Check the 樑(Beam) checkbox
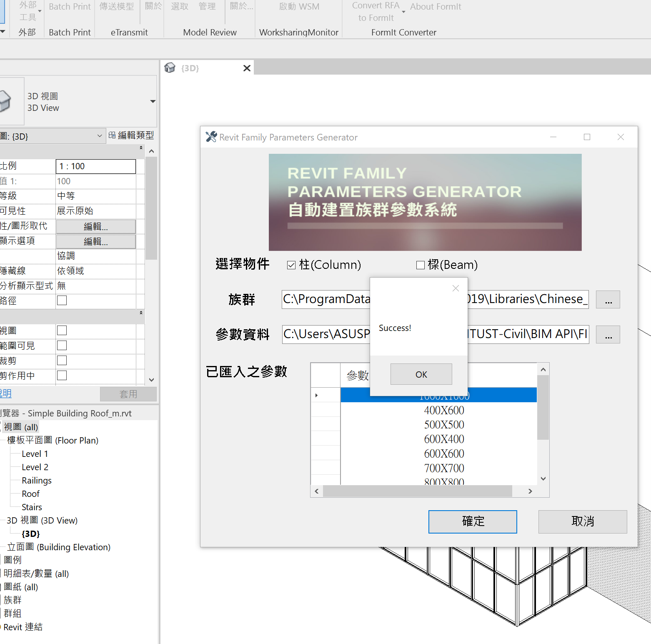 point(420,265)
